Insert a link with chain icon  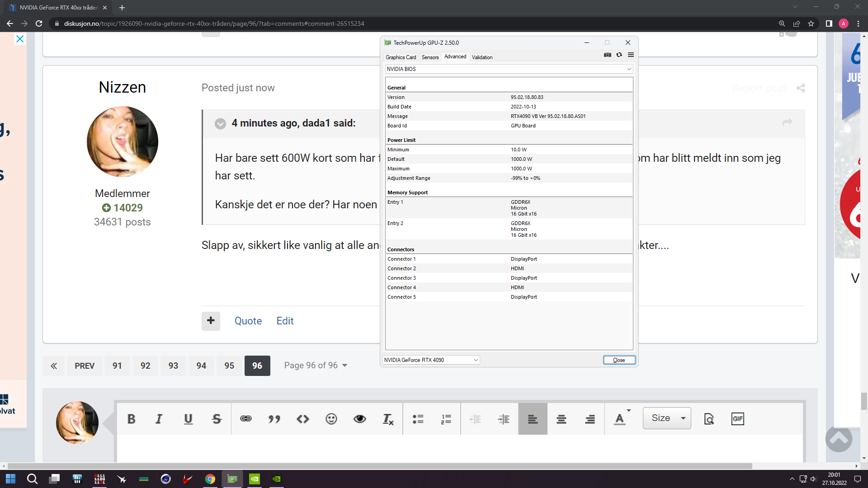coord(245,419)
